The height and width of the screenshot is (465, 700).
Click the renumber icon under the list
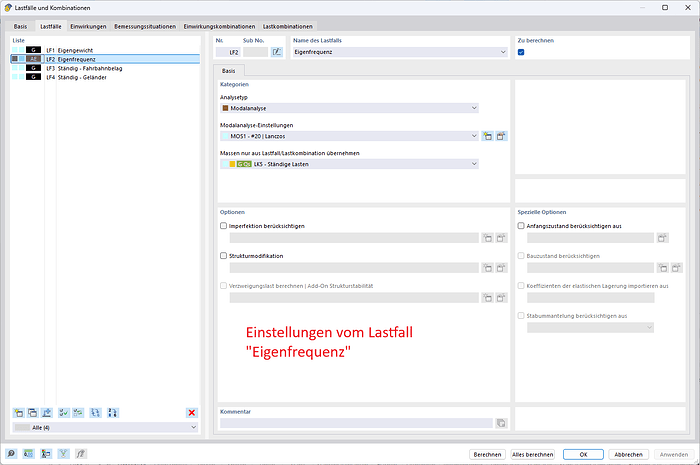[x=113, y=413]
